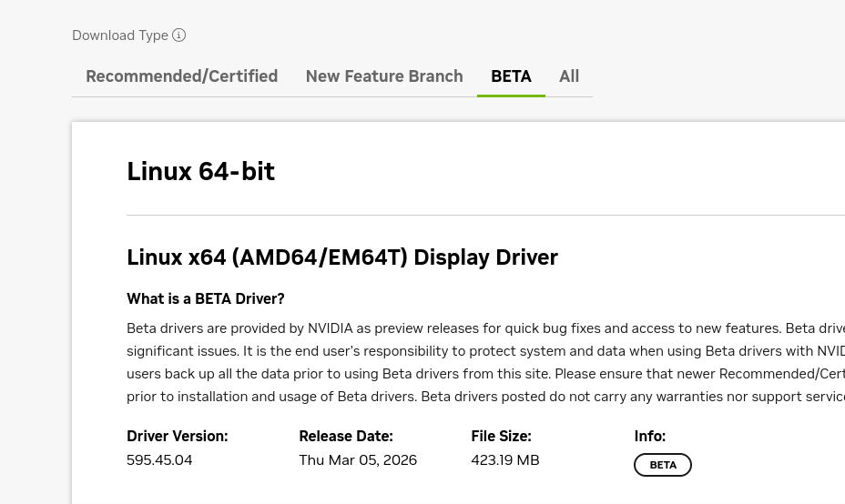The width and height of the screenshot is (845, 504).
Task: Click driver version number 595.45.04
Action: click(159, 459)
